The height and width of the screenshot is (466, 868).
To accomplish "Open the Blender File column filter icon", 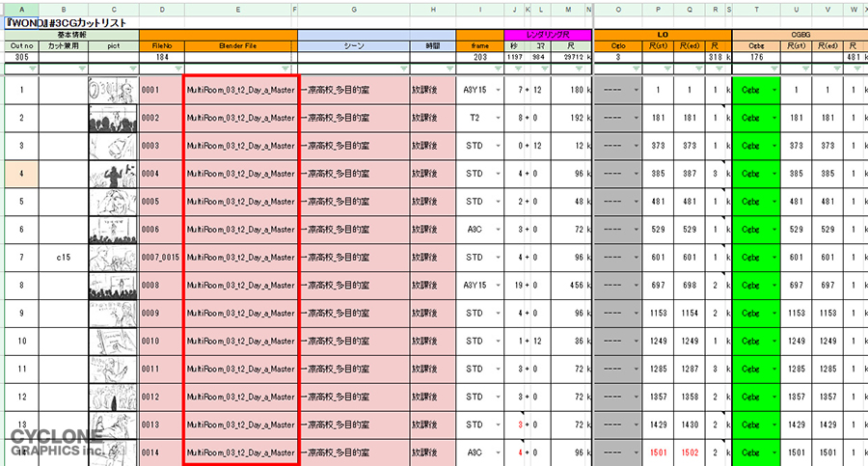I will (286, 69).
